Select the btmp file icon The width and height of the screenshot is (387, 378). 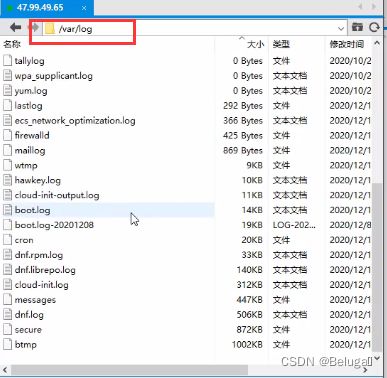[7, 344]
